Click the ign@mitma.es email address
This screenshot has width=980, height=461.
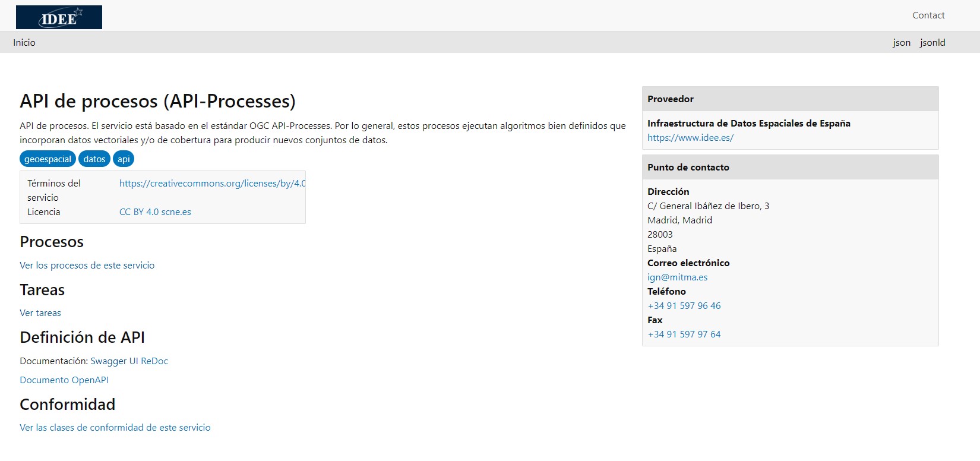pos(677,277)
